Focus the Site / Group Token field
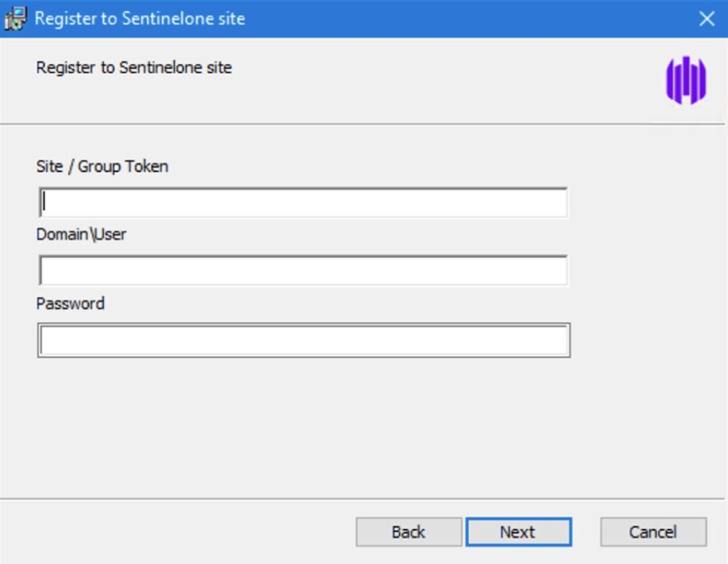 (304, 202)
